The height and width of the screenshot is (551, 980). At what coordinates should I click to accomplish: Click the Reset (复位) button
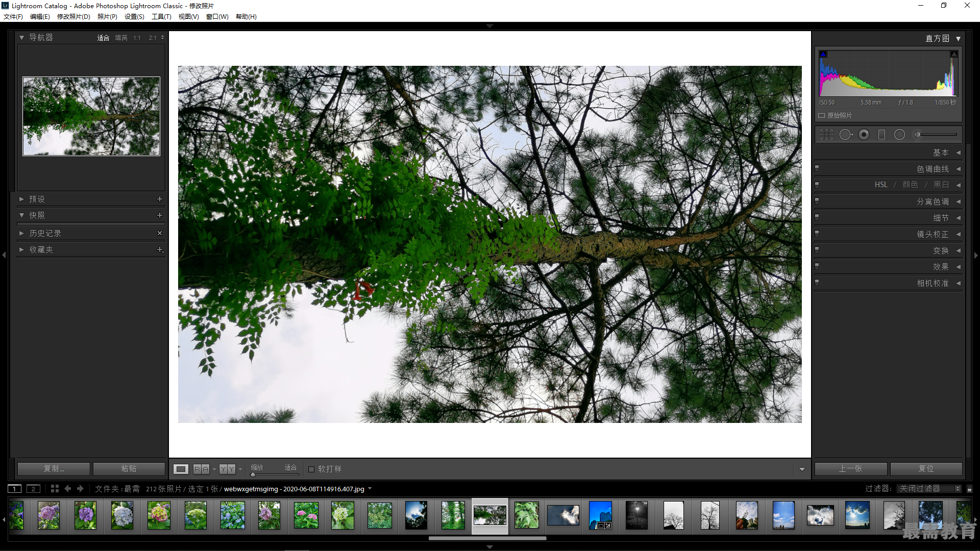(926, 469)
